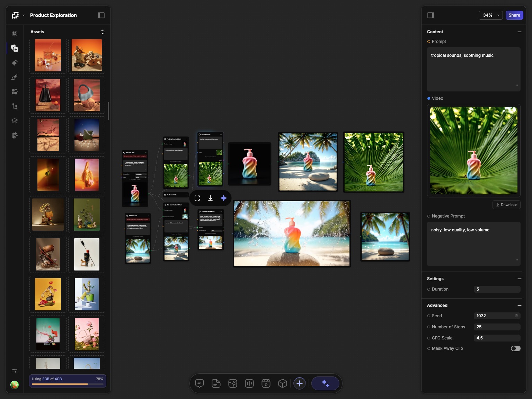Hide the left sidebar panel
The width and height of the screenshot is (532, 399).
(101, 15)
